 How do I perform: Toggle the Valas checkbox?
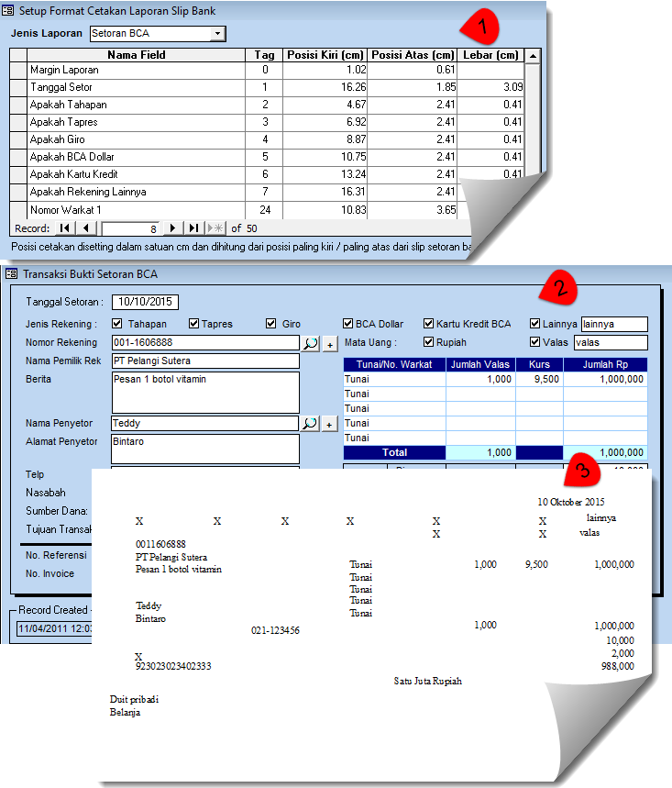pos(534,342)
